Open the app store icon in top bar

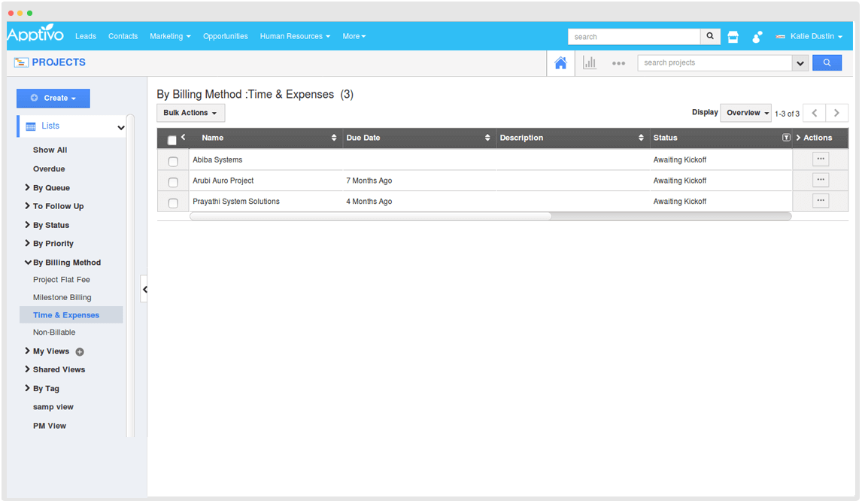point(733,37)
